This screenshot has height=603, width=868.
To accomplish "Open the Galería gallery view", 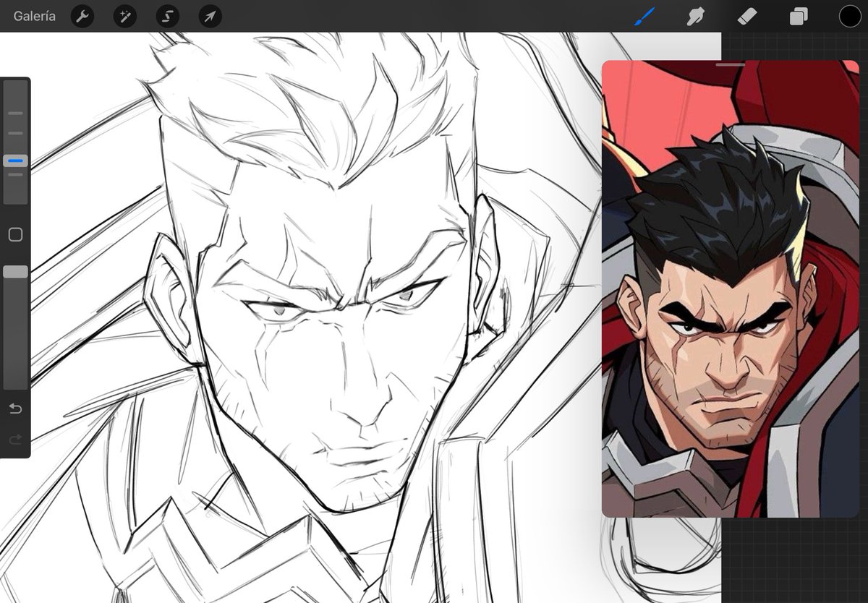I will click(34, 16).
